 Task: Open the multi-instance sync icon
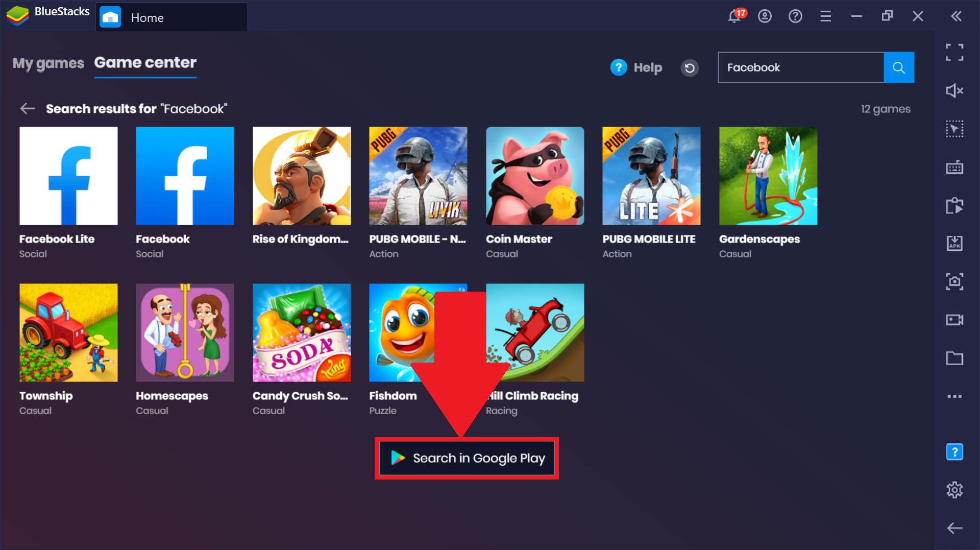(x=954, y=206)
